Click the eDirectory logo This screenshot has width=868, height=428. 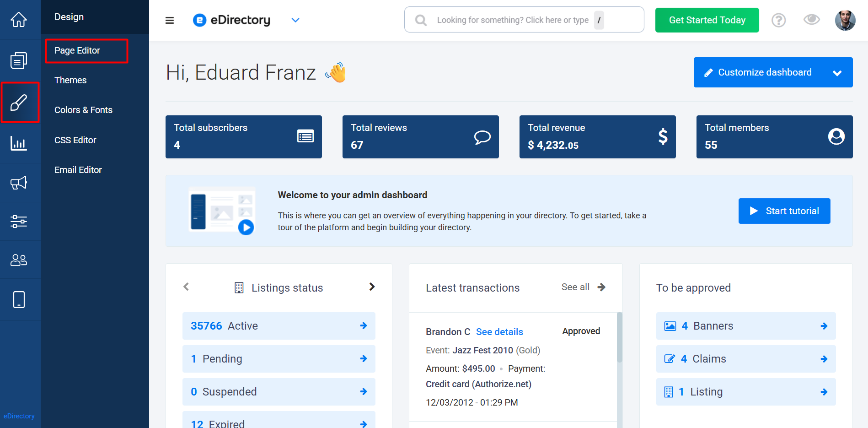click(x=232, y=20)
